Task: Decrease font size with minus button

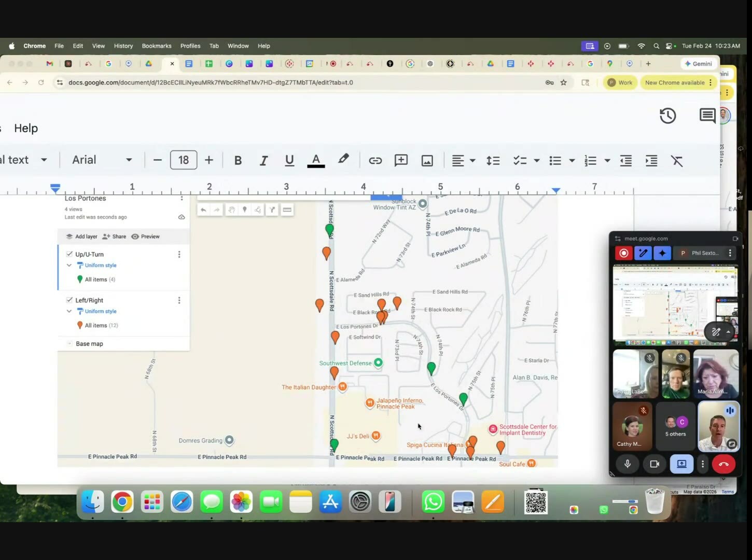Action: 158,160
